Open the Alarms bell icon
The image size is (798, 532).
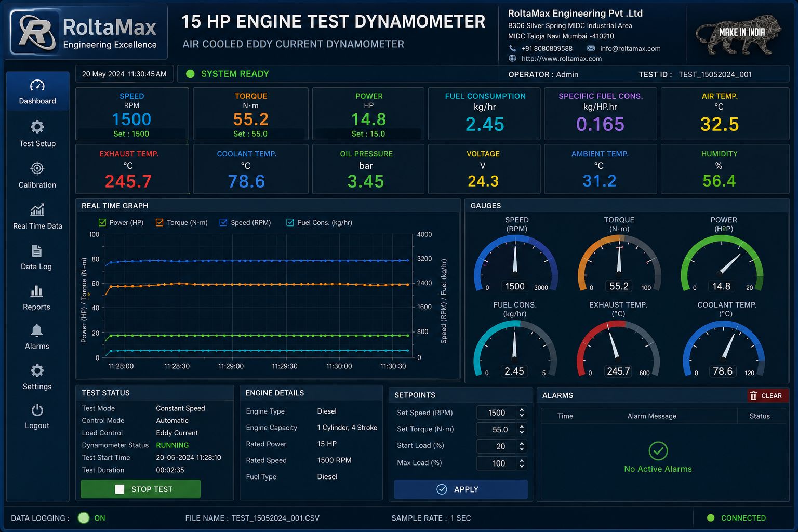pos(37,330)
